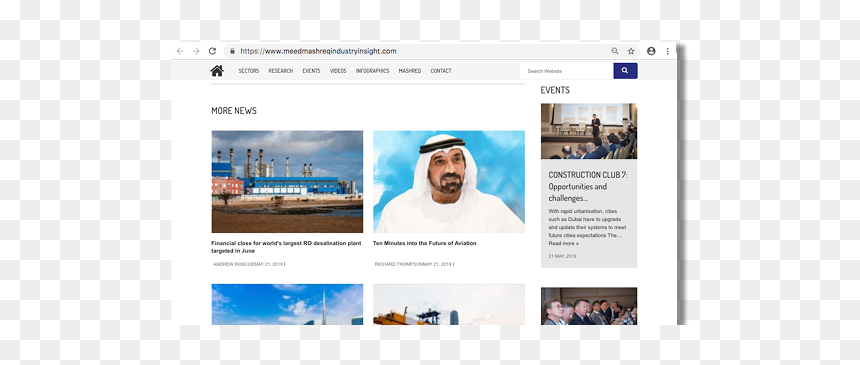Open the Contact menu item
This screenshot has width=860, height=365.
[441, 71]
